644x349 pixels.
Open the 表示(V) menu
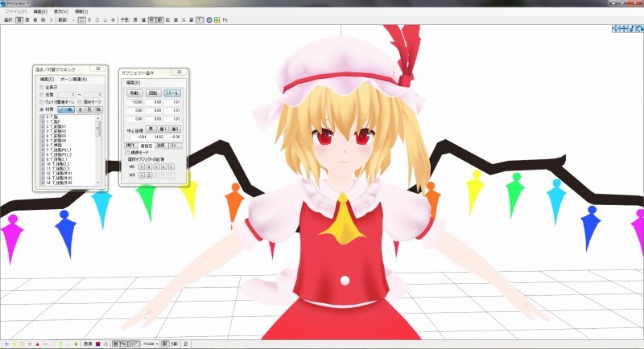pos(61,11)
